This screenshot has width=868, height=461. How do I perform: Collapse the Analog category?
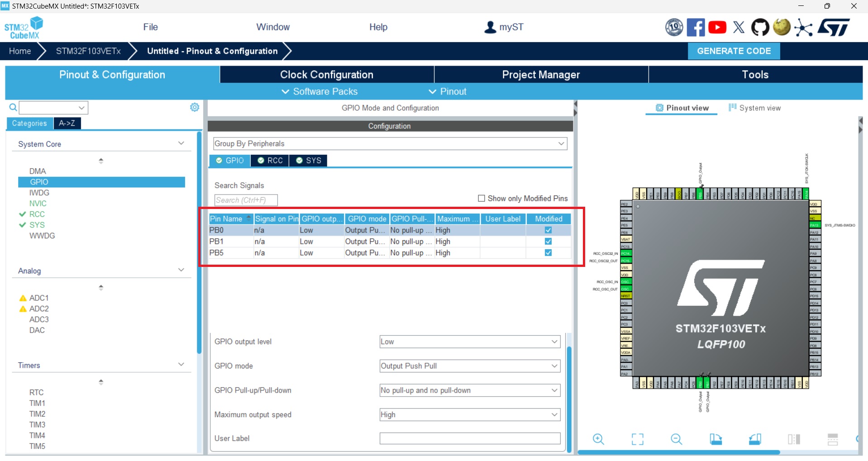point(181,270)
